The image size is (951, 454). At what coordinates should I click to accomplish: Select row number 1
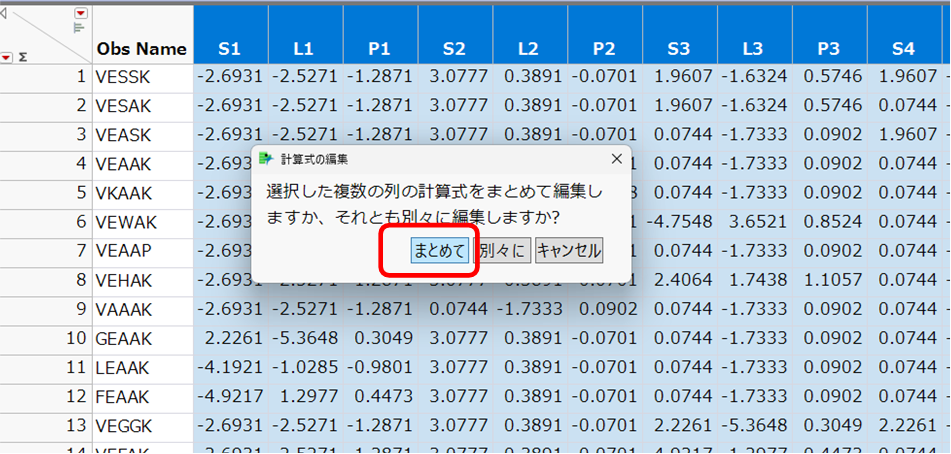(x=45, y=77)
